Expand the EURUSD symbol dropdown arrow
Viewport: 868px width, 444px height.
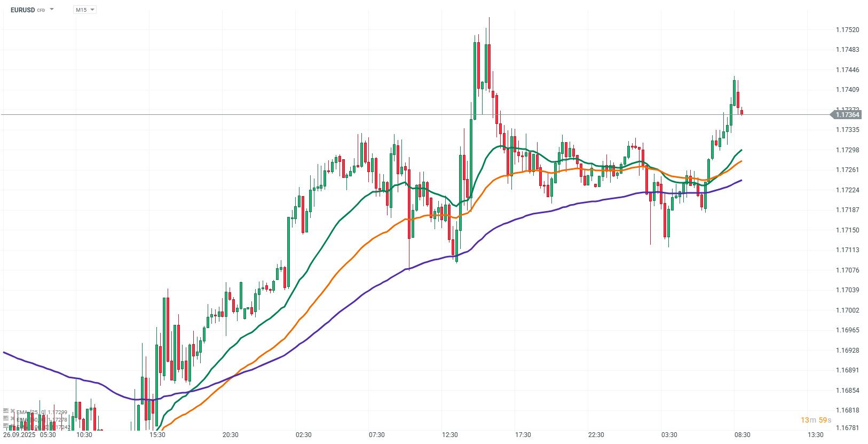pos(52,10)
